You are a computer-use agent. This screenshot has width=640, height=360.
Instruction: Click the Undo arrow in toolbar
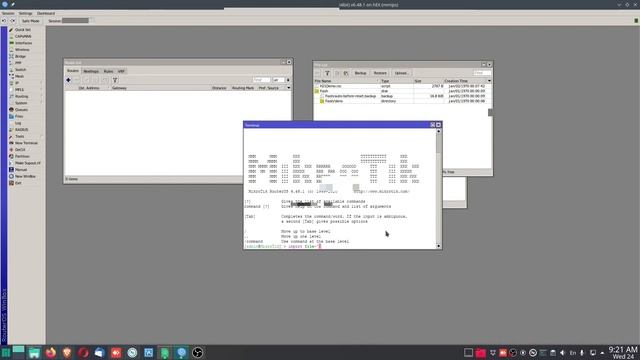4,21
